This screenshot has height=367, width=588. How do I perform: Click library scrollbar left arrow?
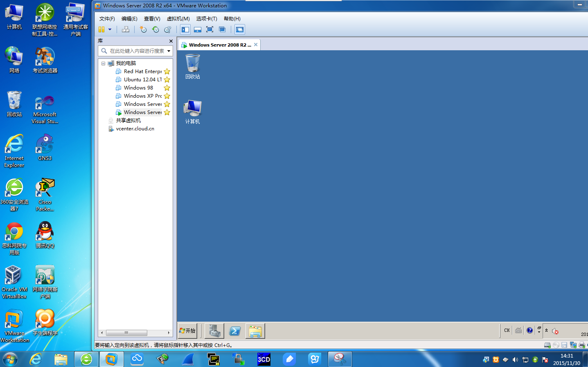[x=102, y=333]
